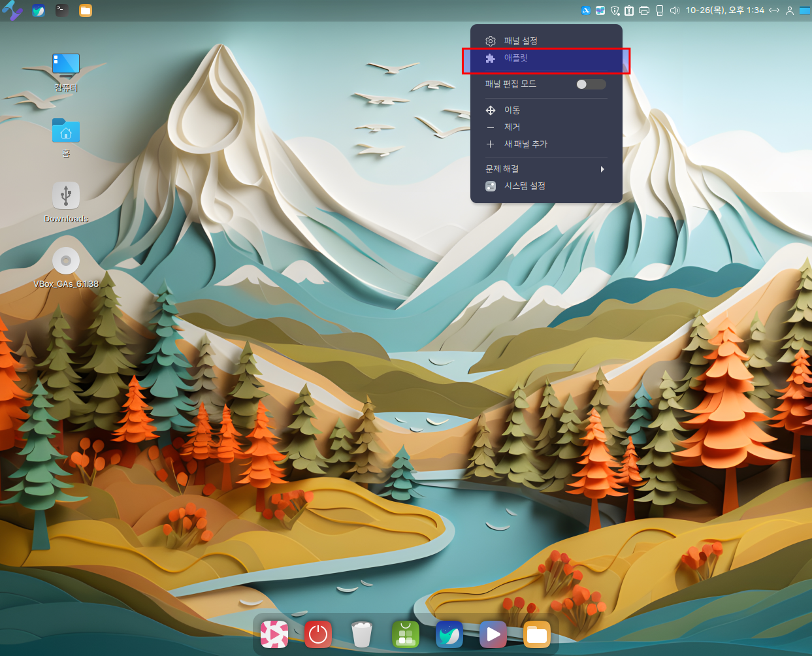Open 시스템 설정 from the menu
The width and height of the screenshot is (812, 656).
pos(524,186)
